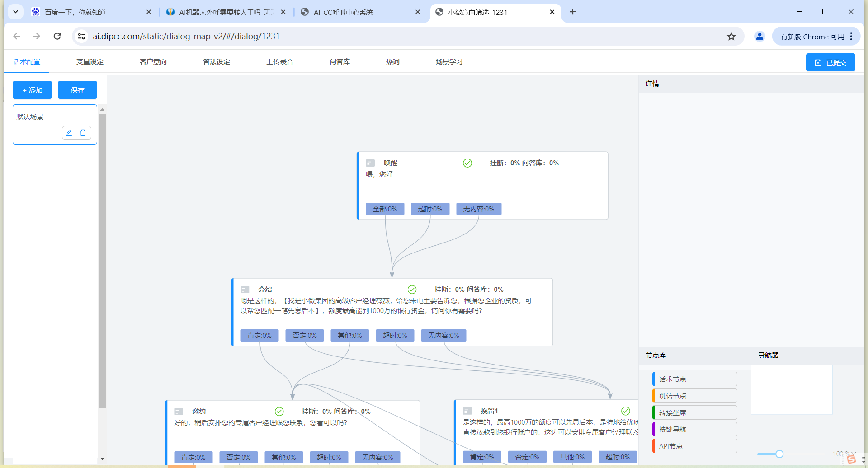The image size is (868, 468).
Task: Open the tab search dropdown arrow
Action: (x=15, y=12)
